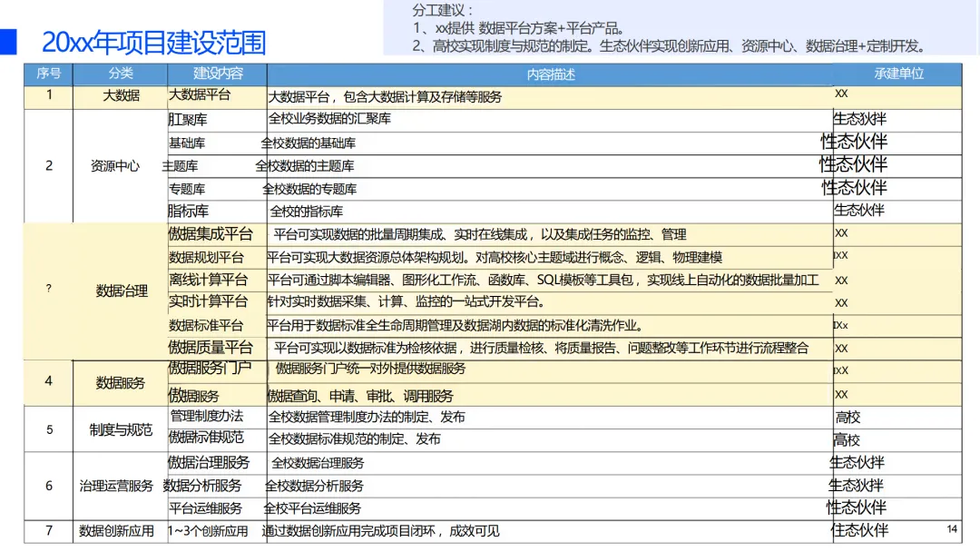Click sequence number "5" in first column
Image resolution: width=980 pixels, height=552 pixels.
[x=49, y=430]
